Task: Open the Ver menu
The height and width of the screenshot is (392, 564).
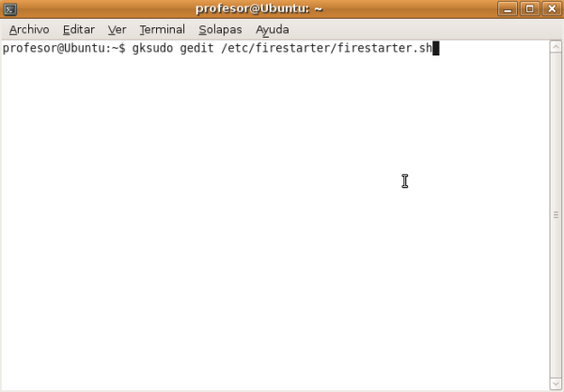Action: [117, 29]
